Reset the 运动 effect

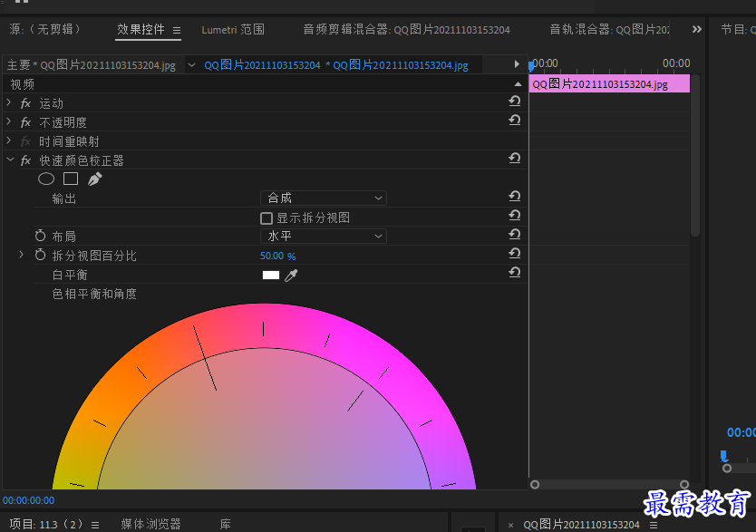(x=515, y=102)
